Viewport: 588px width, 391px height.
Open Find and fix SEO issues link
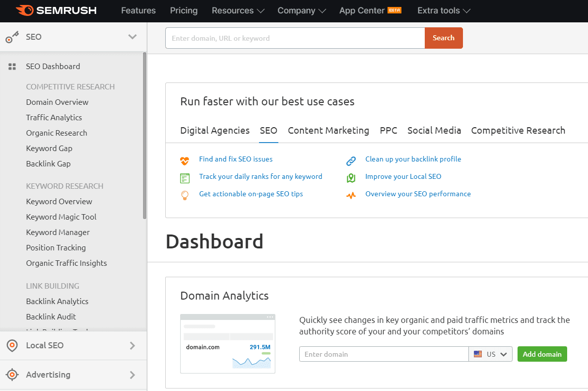coord(236,159)
